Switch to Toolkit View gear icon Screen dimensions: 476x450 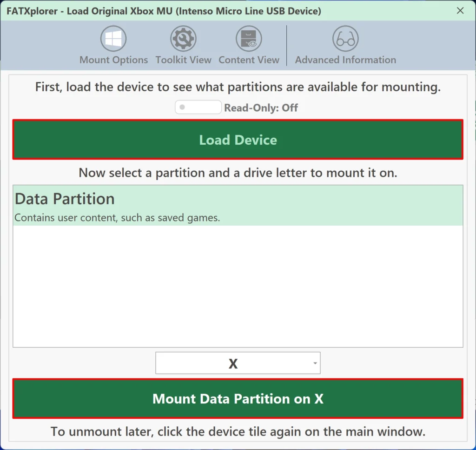(183, 39)
